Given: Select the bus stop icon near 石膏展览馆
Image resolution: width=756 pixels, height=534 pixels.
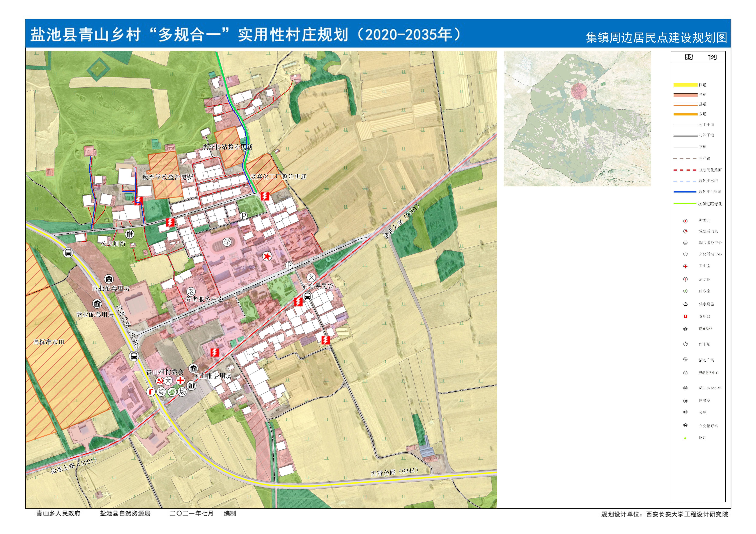Looking at the screenshot, I should 307,296.
